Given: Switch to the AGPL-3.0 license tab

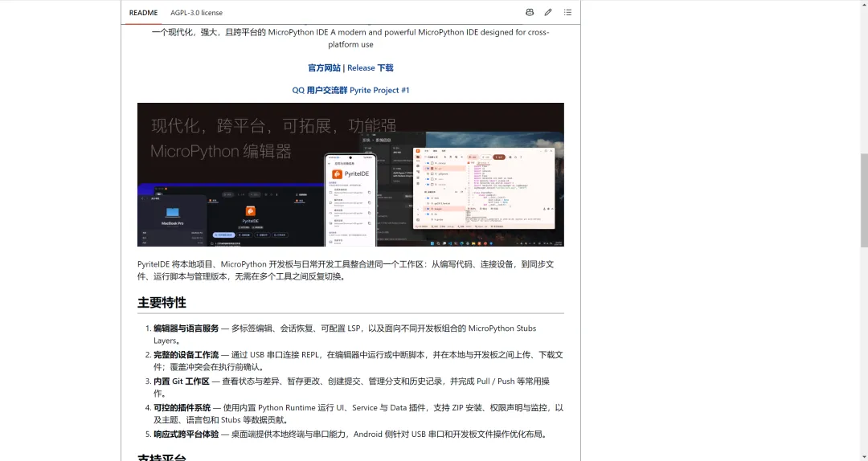Looking at the screenshot, I should (197, 12).
